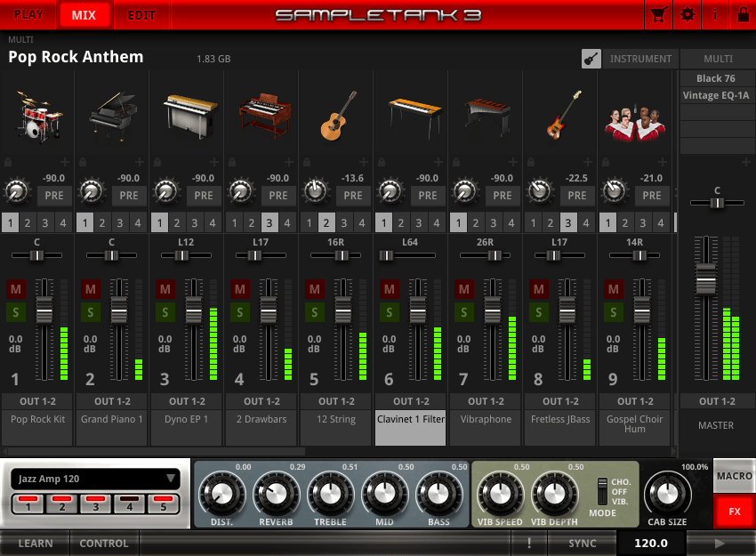This screenshot has width=756, height=556.
Task: Adjust channel 6 pan slider L64
Action: pos(386,255)
